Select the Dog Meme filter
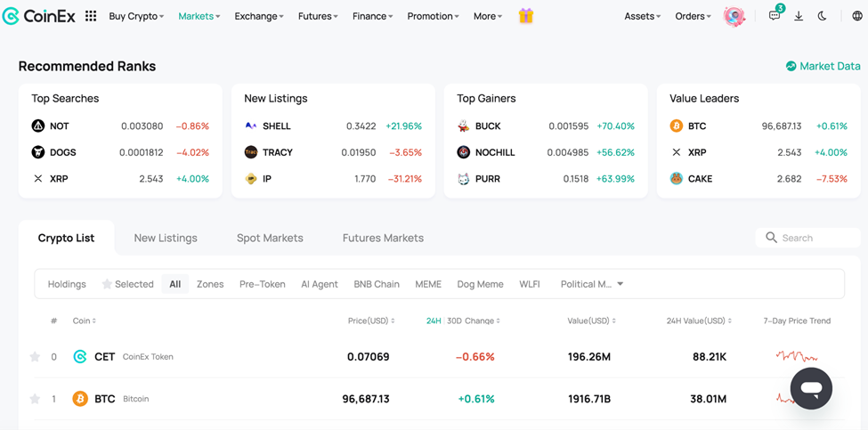 point(481,284)
